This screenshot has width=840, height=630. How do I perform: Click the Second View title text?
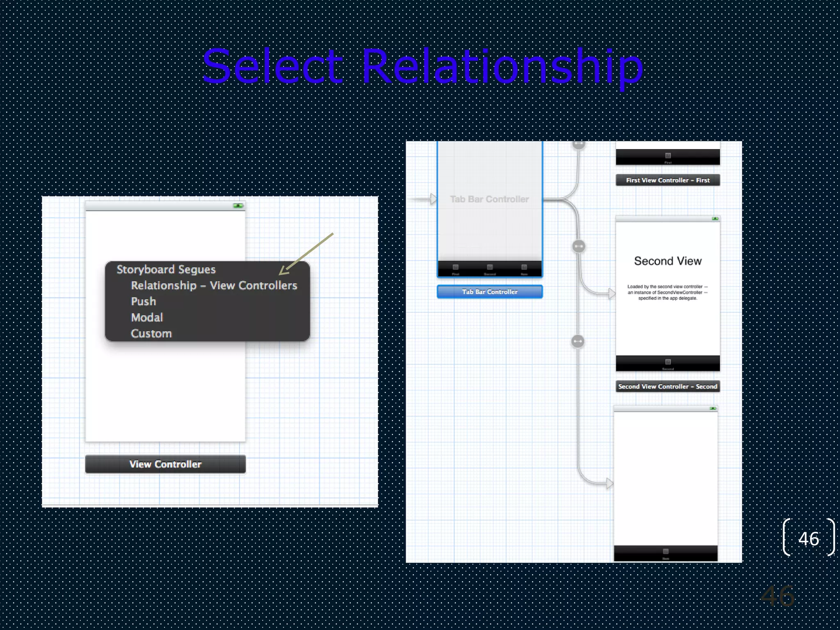click(x=668, y=261)
